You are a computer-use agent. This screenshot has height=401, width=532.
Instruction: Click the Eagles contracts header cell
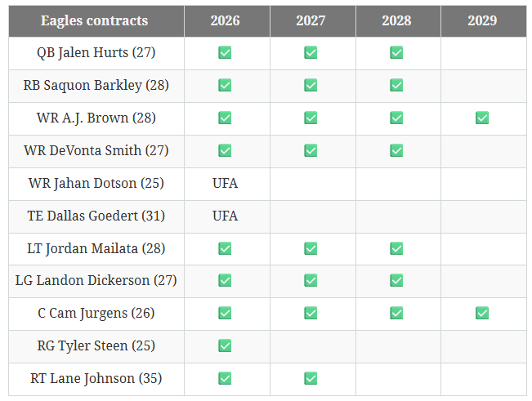(95, 20)
